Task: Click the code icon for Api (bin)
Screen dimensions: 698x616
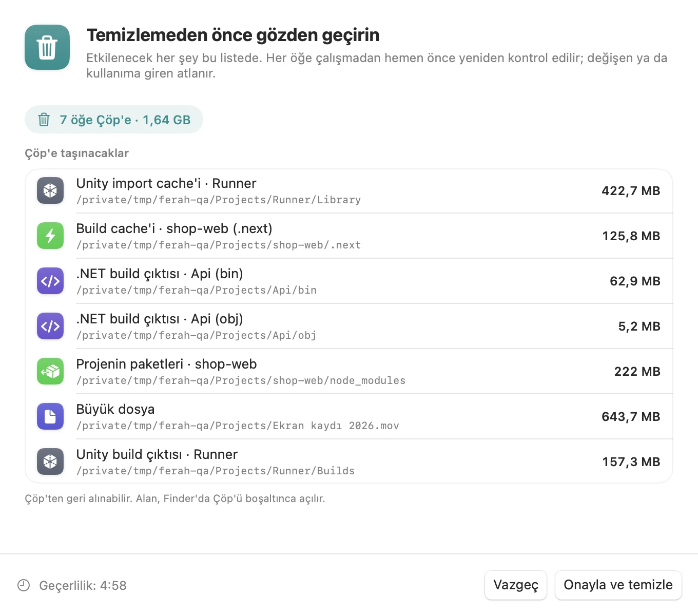Action: [50, 281]
